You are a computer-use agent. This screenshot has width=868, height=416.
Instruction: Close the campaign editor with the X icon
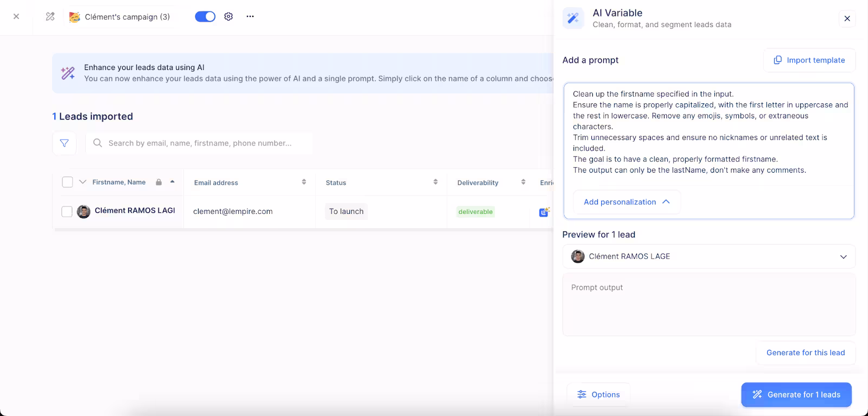pos(16,17)
